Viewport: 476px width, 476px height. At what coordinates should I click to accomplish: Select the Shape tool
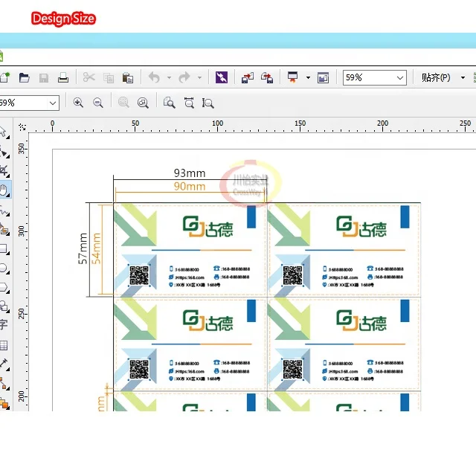coord(4,152)
